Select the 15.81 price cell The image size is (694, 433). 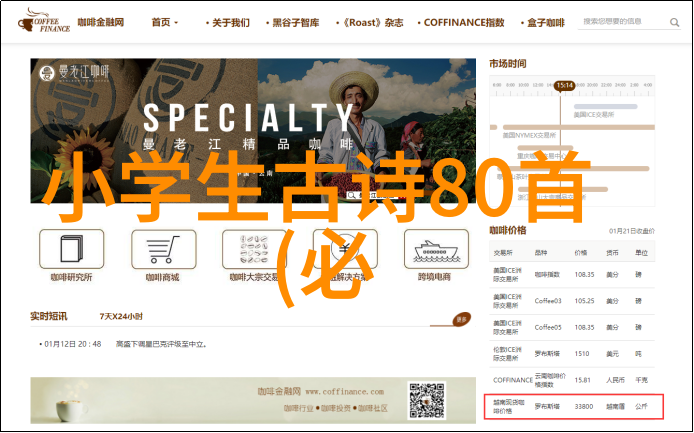click(582, 380)
